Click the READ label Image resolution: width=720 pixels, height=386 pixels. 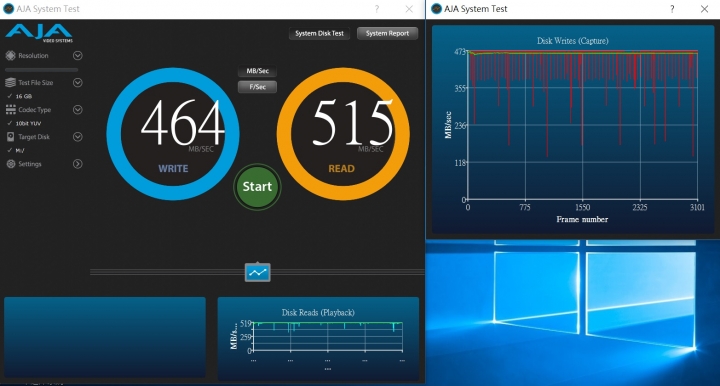(341, 169)
